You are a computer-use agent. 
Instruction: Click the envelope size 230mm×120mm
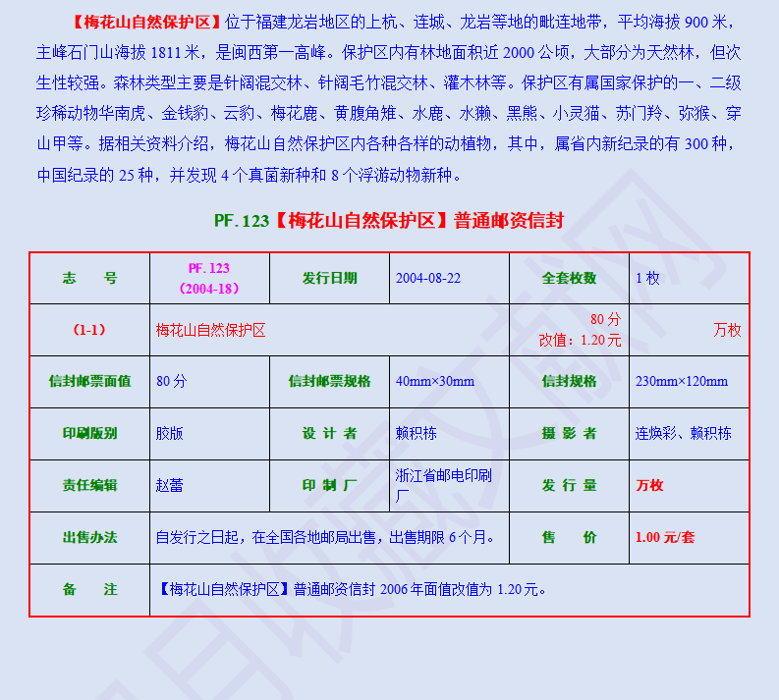tap(682, 381)
